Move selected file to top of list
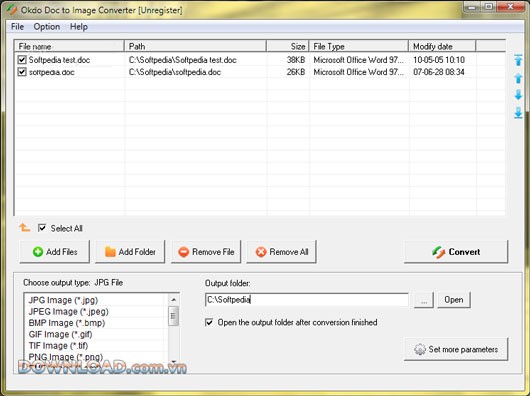Viewport: 530px width, 396px height. [x=518, y=60]
